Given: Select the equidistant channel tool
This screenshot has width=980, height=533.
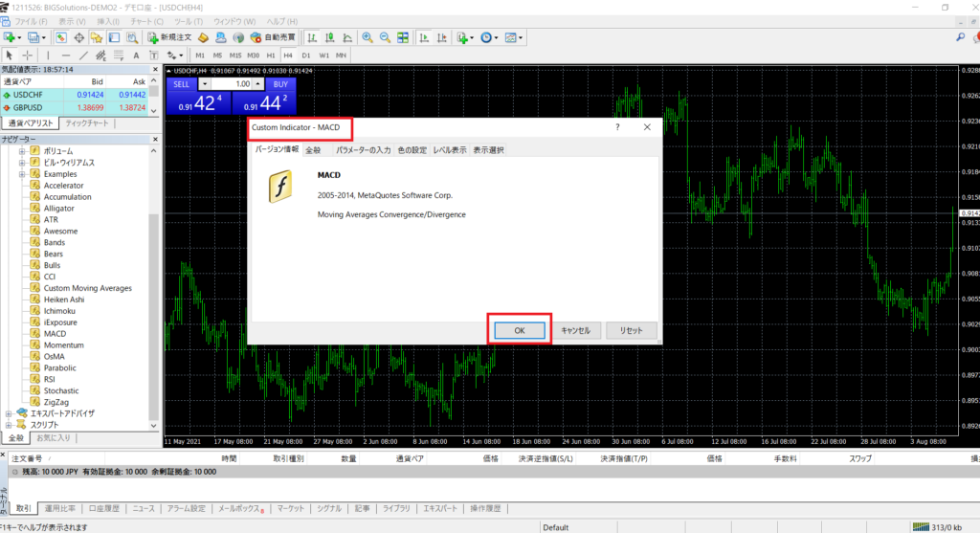Looking at the screenshot, I should pyautogui.click(x=100, y=56).
